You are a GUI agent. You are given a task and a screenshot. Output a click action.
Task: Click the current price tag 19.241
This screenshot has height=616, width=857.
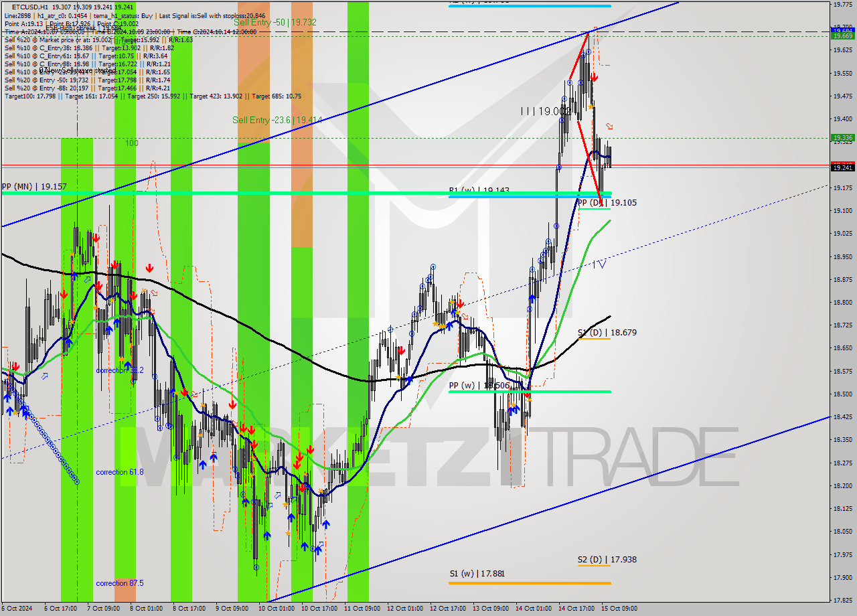842,168
